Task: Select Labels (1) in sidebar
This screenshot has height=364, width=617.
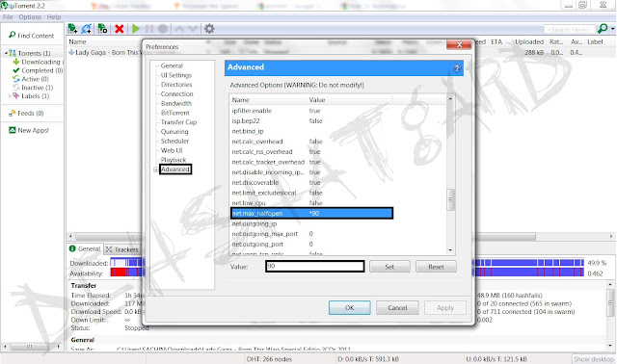Action: 31,96
